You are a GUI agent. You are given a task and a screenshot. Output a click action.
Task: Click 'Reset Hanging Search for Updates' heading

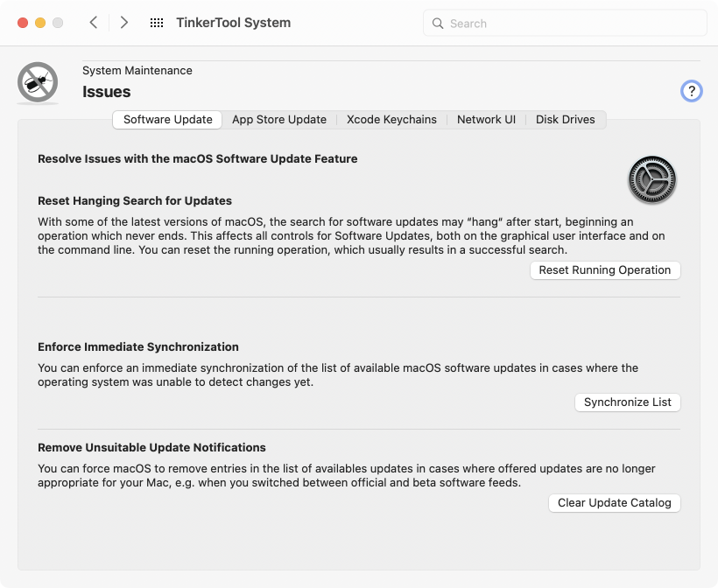coord(135,201)
